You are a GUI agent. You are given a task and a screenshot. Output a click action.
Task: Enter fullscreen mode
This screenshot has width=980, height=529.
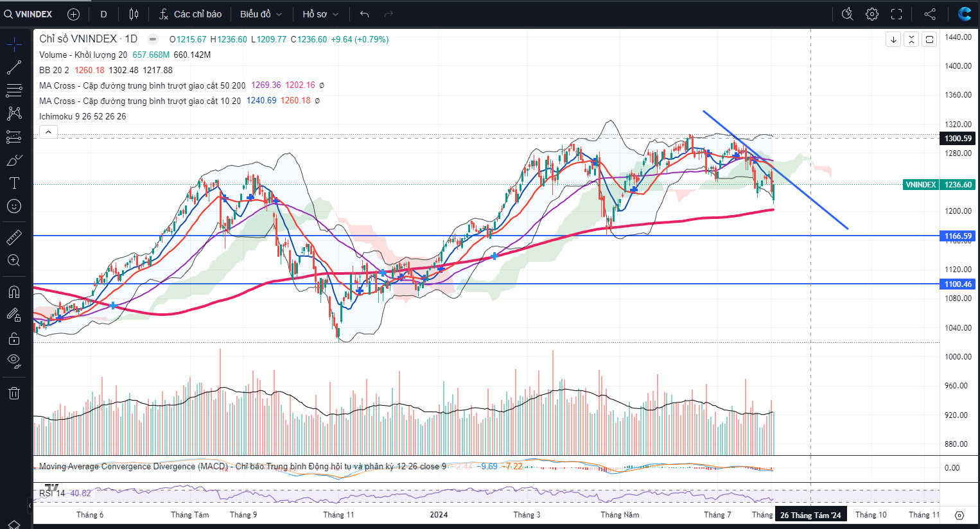click(897, 14)
